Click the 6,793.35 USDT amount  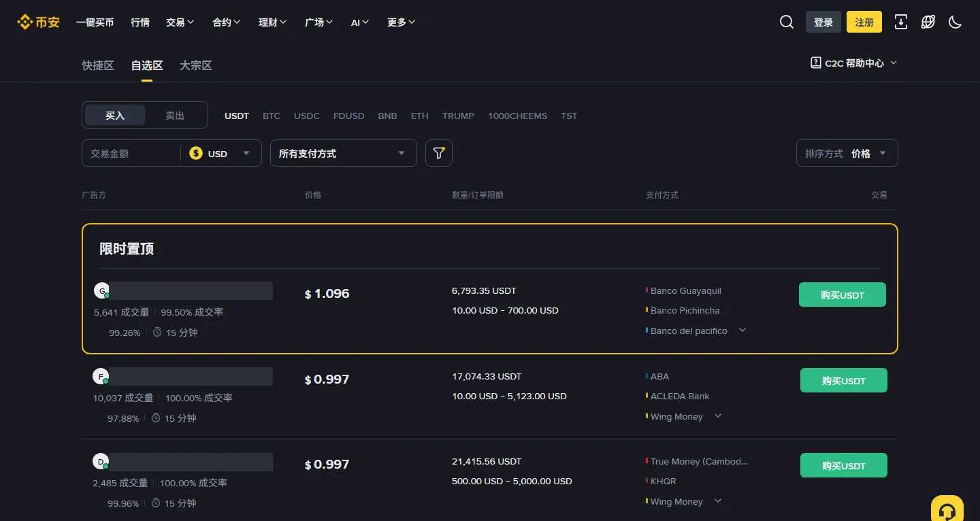coord(484,290)
